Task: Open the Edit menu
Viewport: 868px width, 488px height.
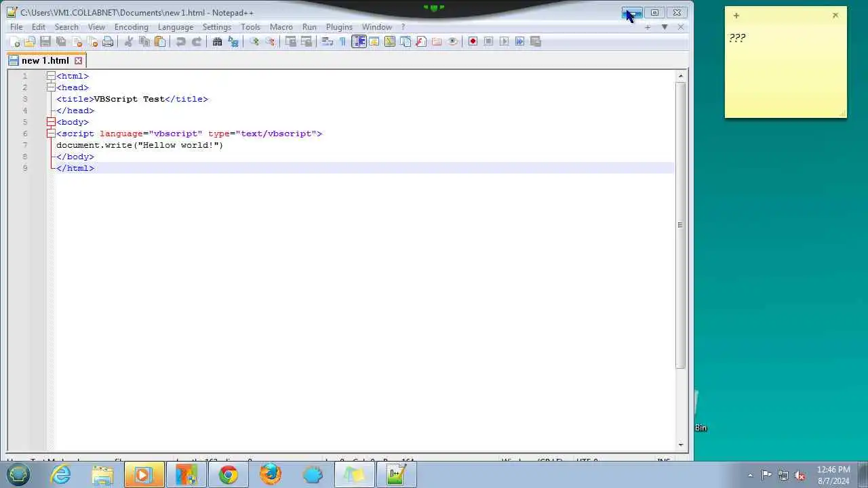Action: tap(39, 27)
